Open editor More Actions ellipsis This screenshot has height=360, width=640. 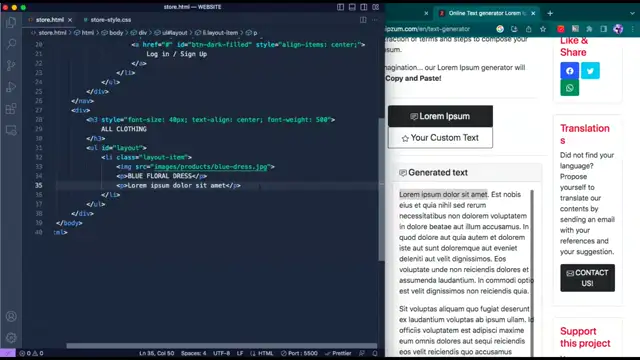point(375,20)
